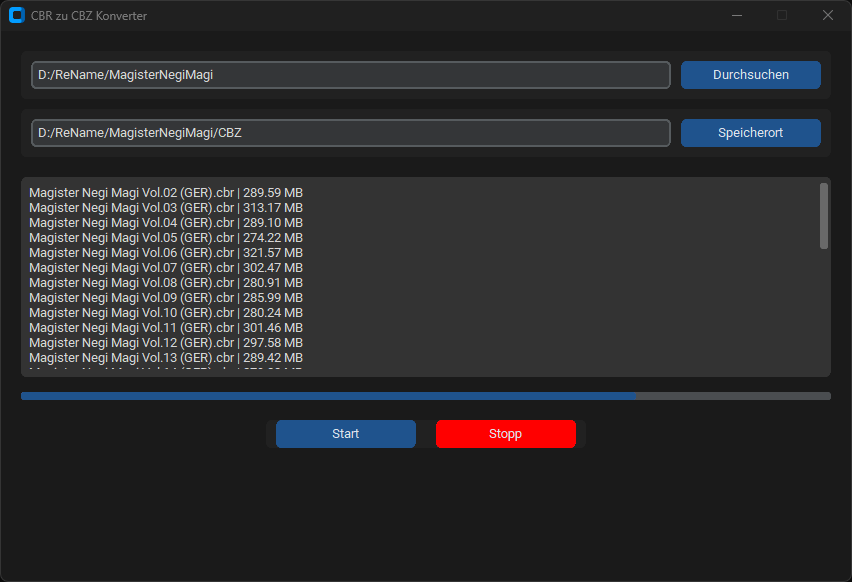
Task: Click the file list vertical scrollbar thumb
Action: [824, 216]
